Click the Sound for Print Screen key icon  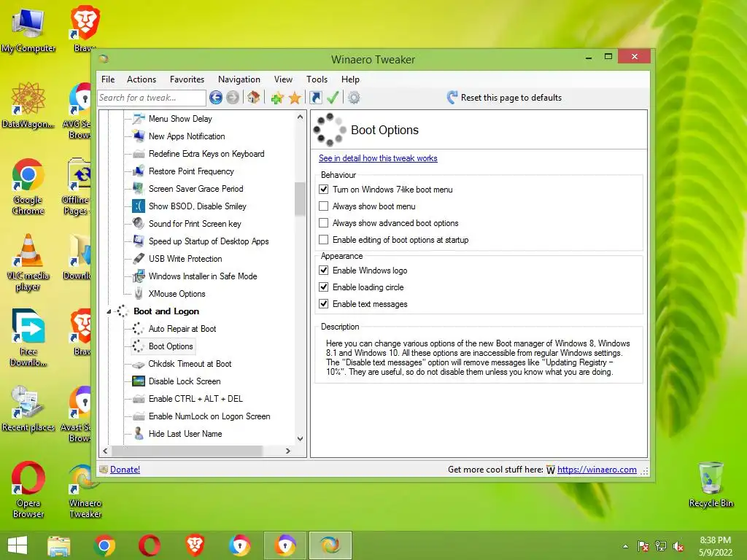coord(139,223)
